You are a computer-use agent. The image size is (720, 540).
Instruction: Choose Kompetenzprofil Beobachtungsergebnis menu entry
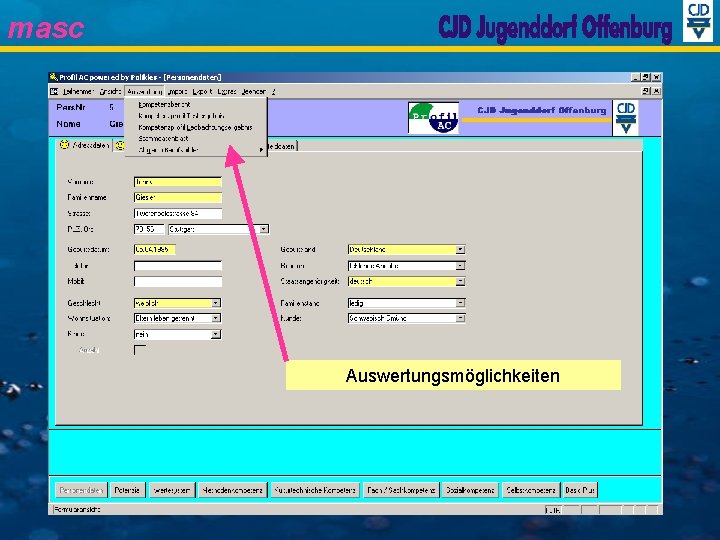[x=195, y=127]
